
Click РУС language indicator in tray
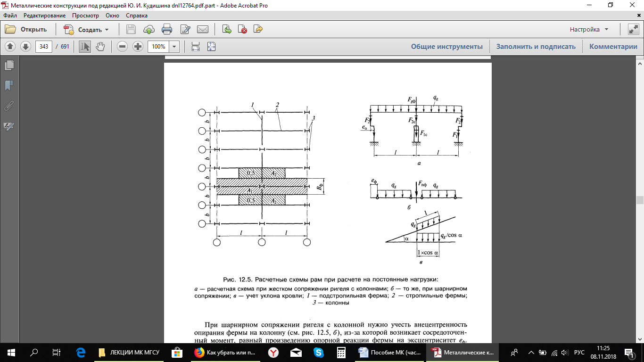(x=579, y=353)
